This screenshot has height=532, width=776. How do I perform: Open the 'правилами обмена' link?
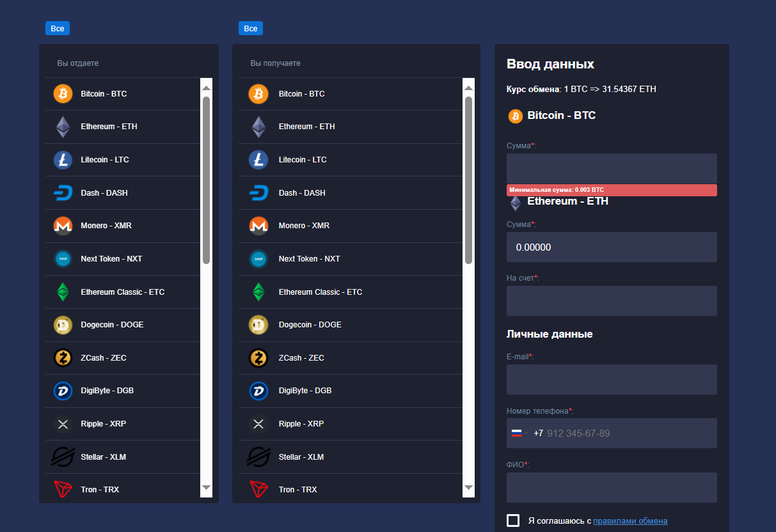[630, 521]
